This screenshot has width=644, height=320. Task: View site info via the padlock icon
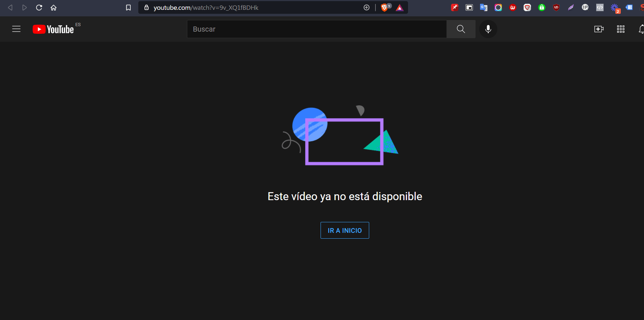point(147,8)
